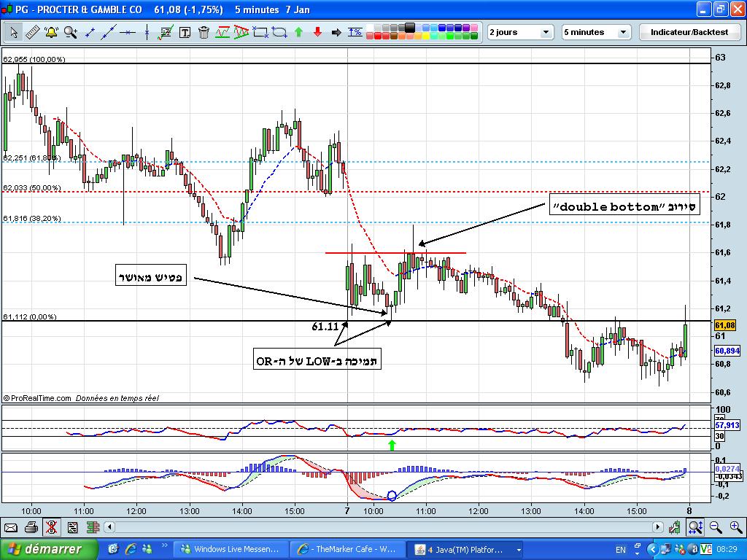Screen dimensions: 747x560
Task: Select the arrow pointer tool
Action: pos(13,32)
